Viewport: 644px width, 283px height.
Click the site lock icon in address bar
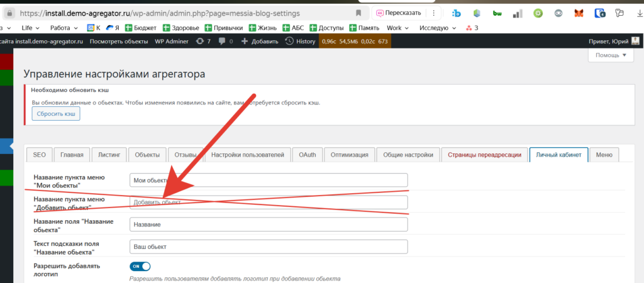tap(9, 13)
